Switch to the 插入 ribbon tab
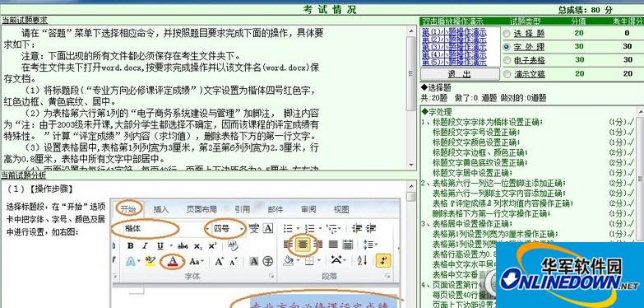Image resolution: width=644 pixels, height=308 pixels. 160,209
